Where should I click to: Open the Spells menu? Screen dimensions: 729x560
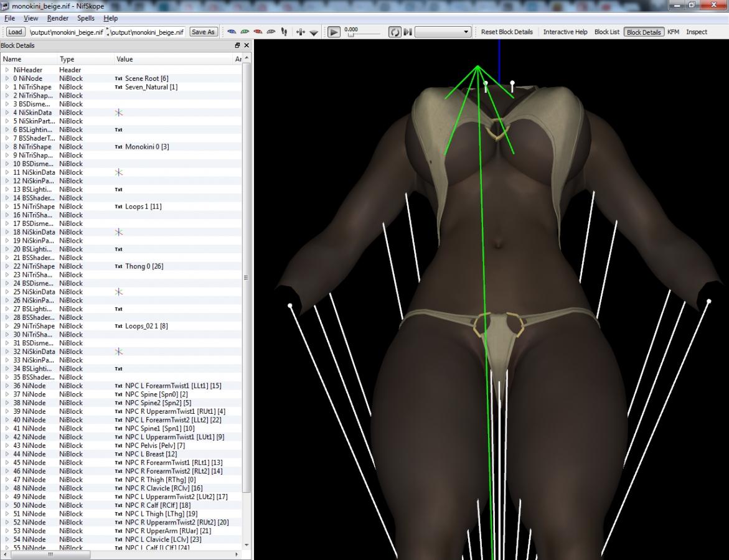[85, 18]
